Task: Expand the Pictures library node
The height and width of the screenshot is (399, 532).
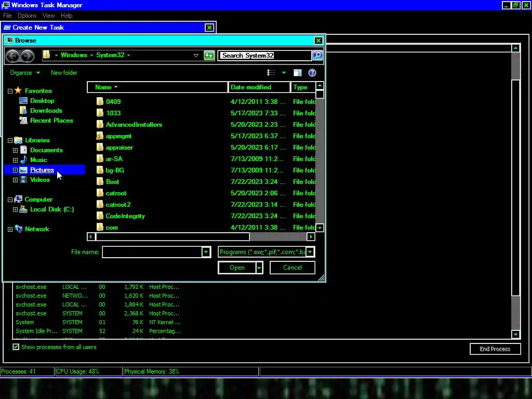Action: click(x=15, y=170)
